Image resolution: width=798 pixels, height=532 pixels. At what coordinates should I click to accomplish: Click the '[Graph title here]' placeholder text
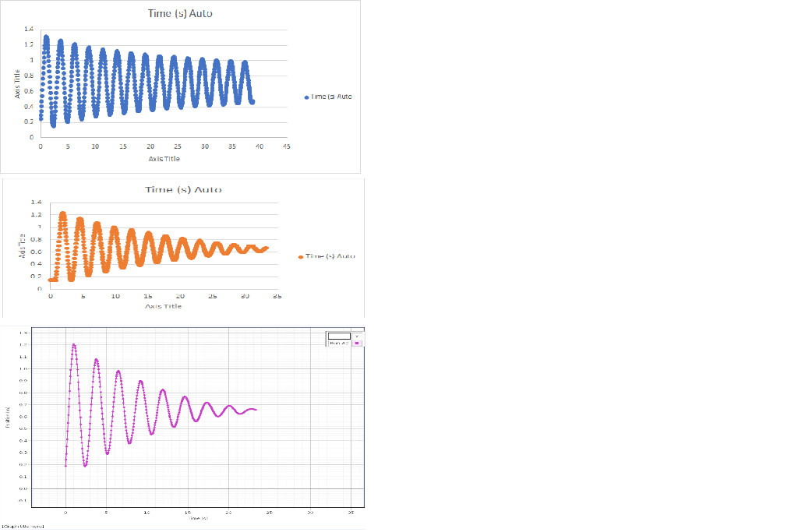23,527
